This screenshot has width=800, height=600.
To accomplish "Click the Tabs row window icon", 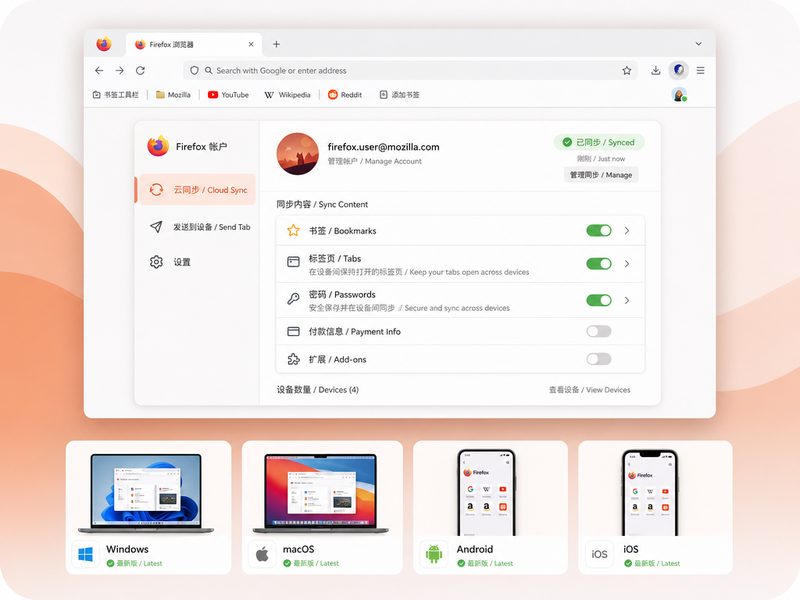I will (293, 262).
